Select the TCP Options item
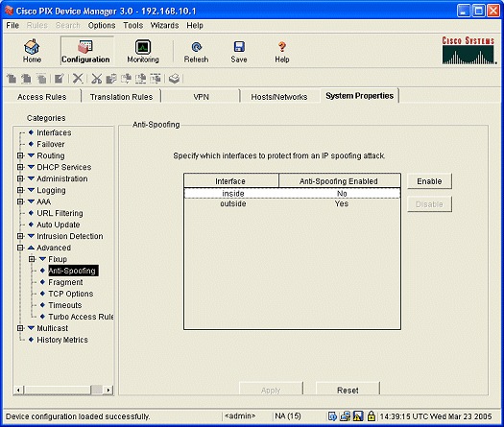The image size is (504, 427). [x=71, y=294]
